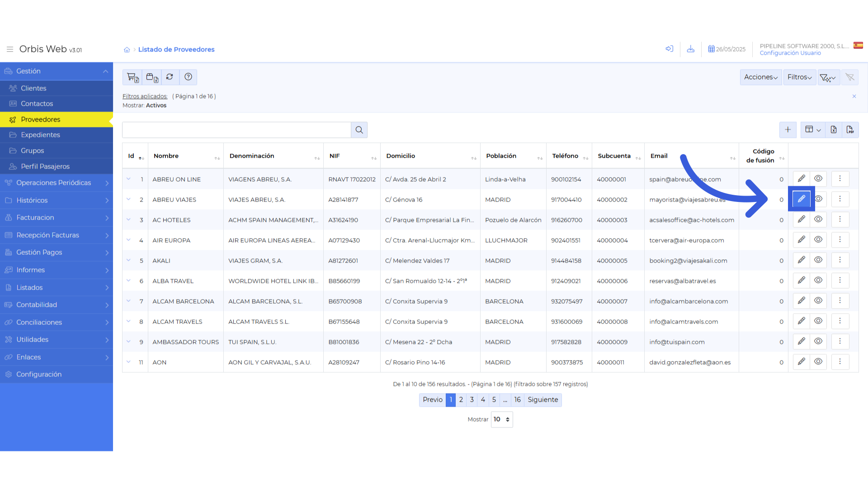View AIR EUROPA details eye icon
This screenshot has height=488, width=868.
[x=818, y=240]
